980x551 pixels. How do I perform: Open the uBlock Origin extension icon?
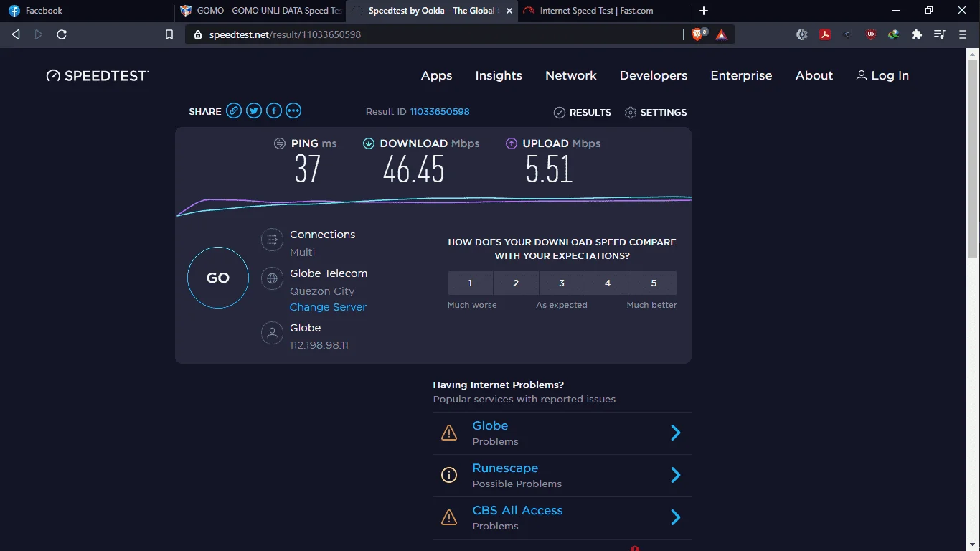[x=871, y=34]
